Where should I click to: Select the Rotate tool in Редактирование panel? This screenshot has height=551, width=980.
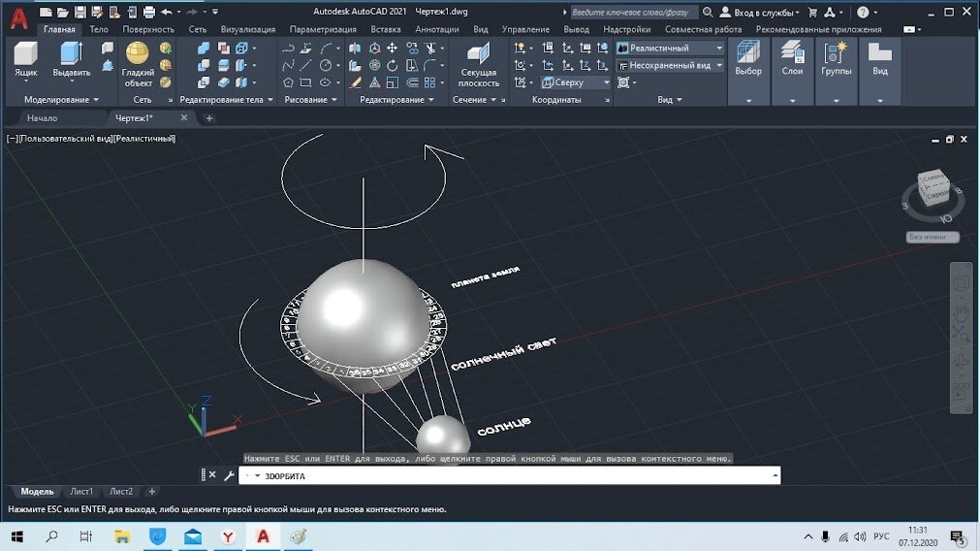392,65
